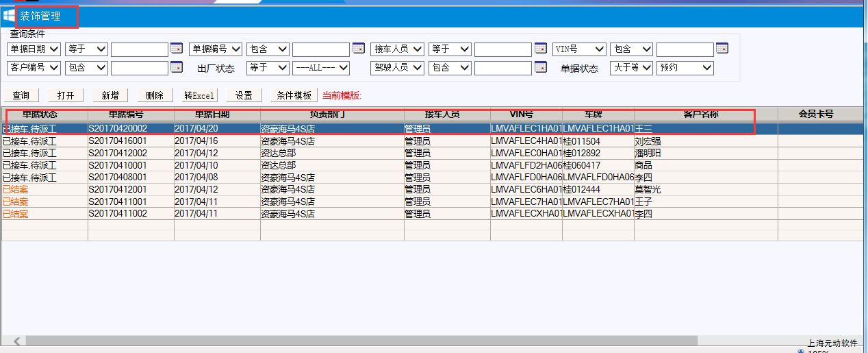Open calendar icon next to 驾驶人员 input
The image size is (868, 353).
(x=540, y=67)
